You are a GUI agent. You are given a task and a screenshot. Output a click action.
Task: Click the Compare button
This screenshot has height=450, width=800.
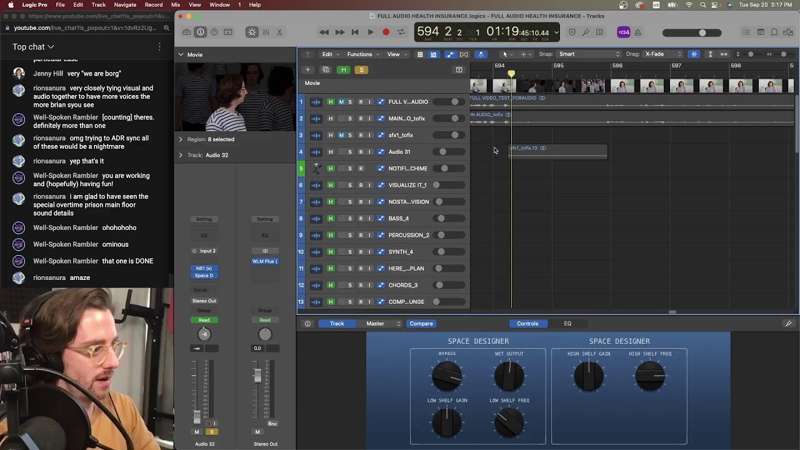[x=421, y=323]
